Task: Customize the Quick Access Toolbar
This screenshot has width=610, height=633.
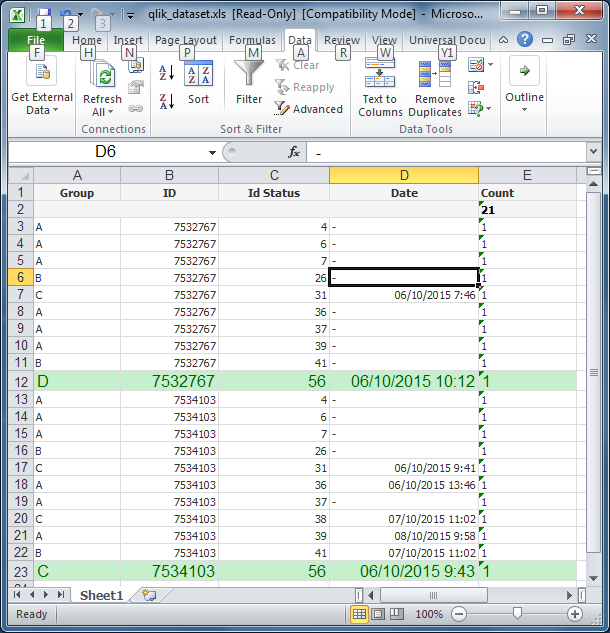Action: pyautogui.click(x=130, y=15)
